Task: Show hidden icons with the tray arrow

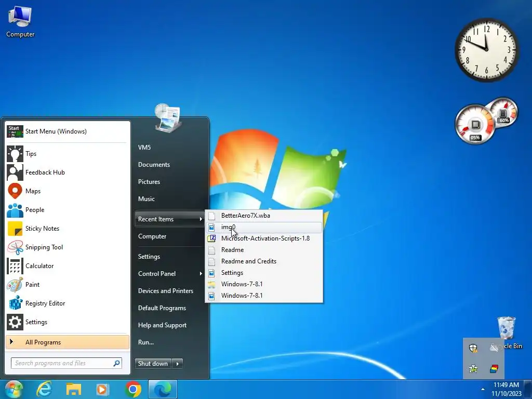Action: (483, 389)
